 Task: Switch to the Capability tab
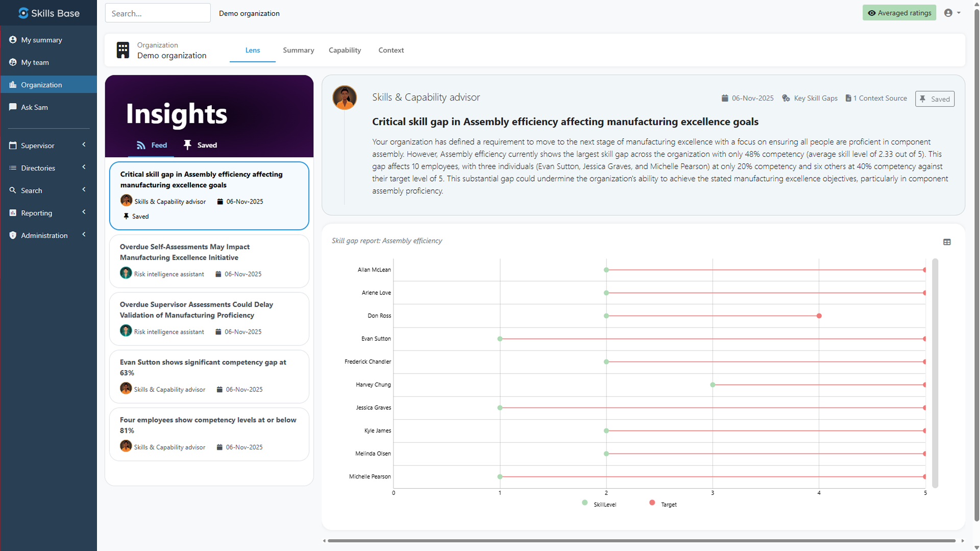coord(345,50)
